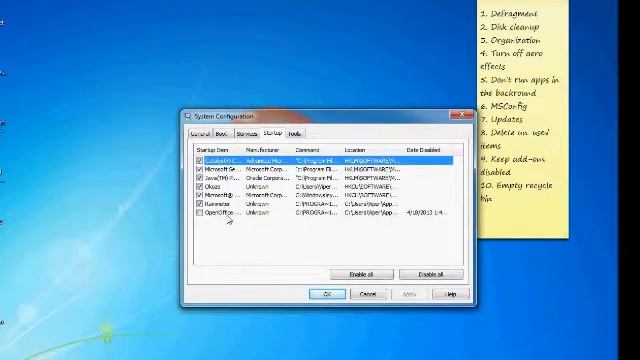Click the Disable all button
The image size is (640, 360).
tap(431, 274)
